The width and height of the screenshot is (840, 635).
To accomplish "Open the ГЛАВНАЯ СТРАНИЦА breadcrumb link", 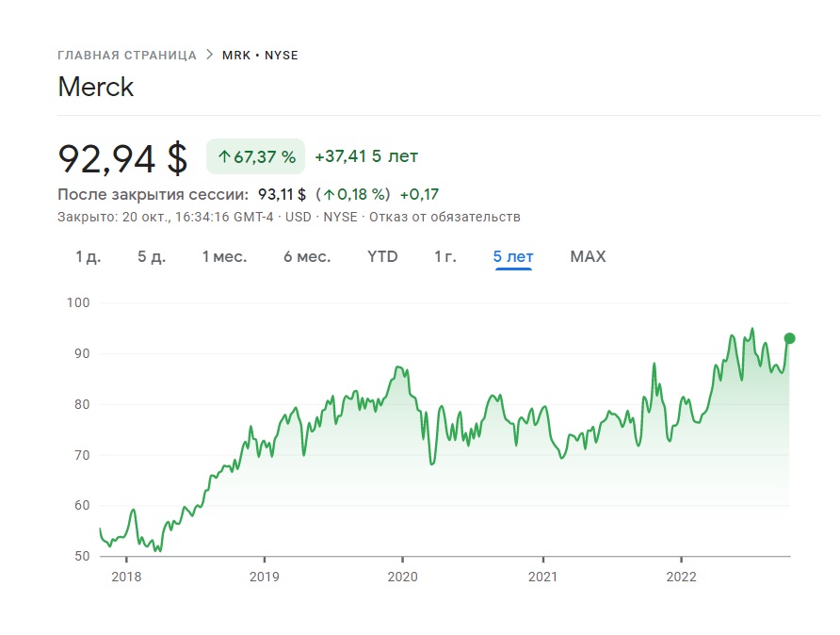I will pyautogui.click(x=127, y=56).
